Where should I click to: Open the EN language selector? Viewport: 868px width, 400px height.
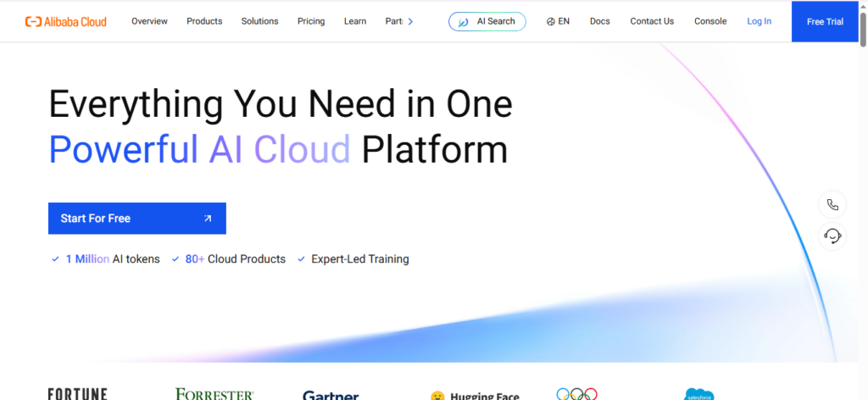coord(558,21)
